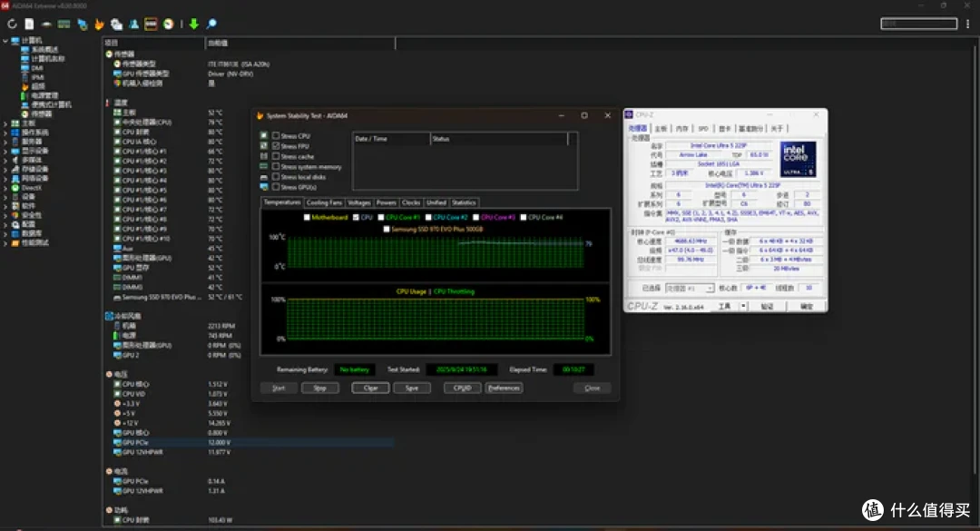This screenshot has height=531, width=980.
Task: Check the CPU Core #2 graph checkbox
Action: pos(428,218)
